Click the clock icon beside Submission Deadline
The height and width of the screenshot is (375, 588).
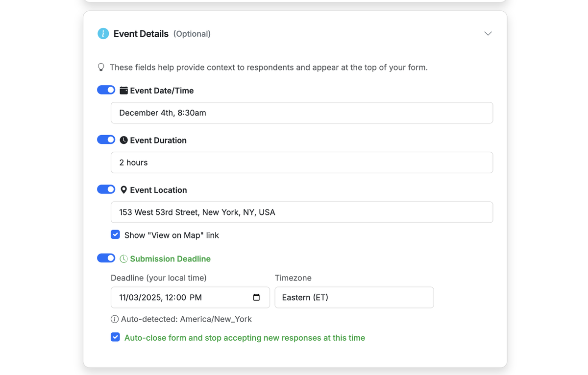[123, 258]
